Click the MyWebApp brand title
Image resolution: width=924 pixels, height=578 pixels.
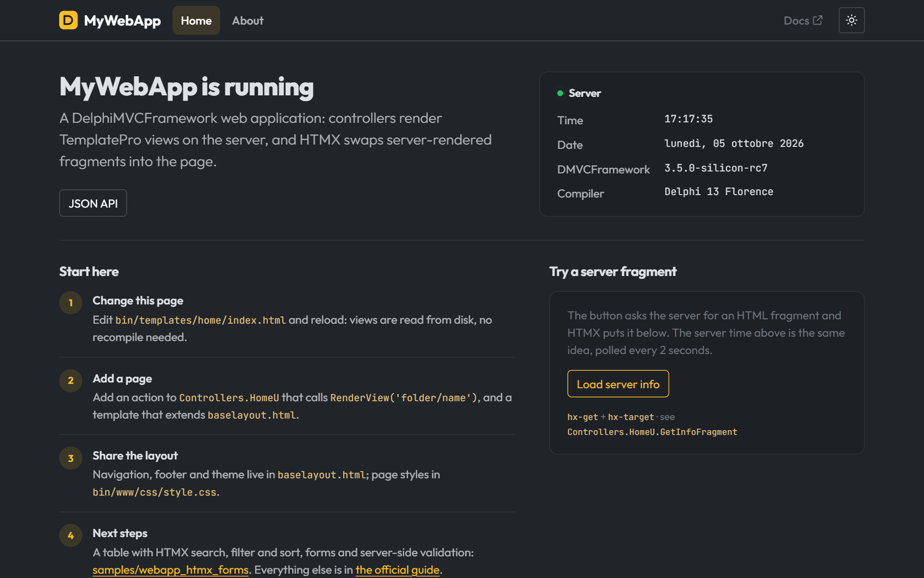pyautogui.click(x=122, y=20)
